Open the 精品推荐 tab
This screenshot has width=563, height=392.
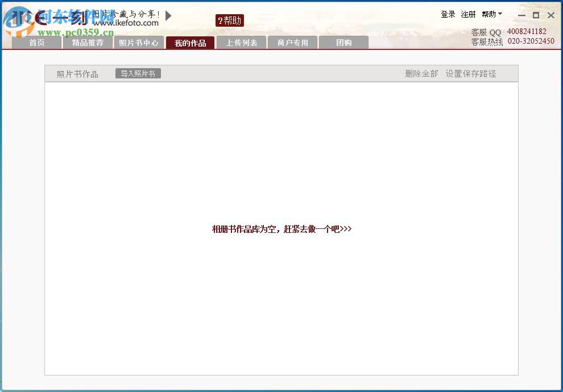pyautogui.click(x=88, y=42)
